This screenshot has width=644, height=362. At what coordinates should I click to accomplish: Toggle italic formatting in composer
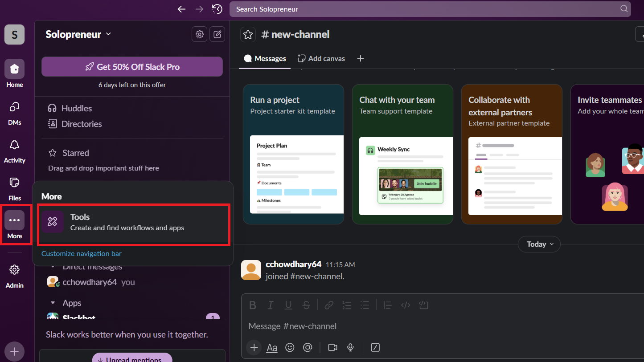click(x=270, y=305)
